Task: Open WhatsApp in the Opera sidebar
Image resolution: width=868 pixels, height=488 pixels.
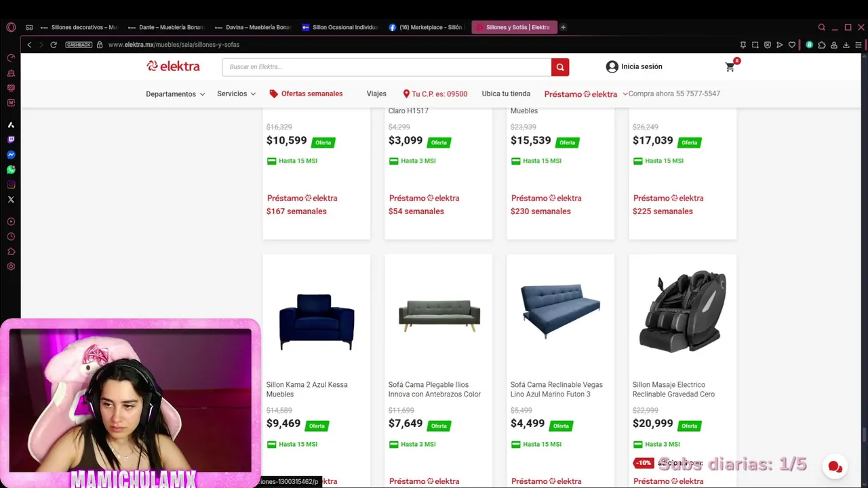Action: tap(11, 169)
